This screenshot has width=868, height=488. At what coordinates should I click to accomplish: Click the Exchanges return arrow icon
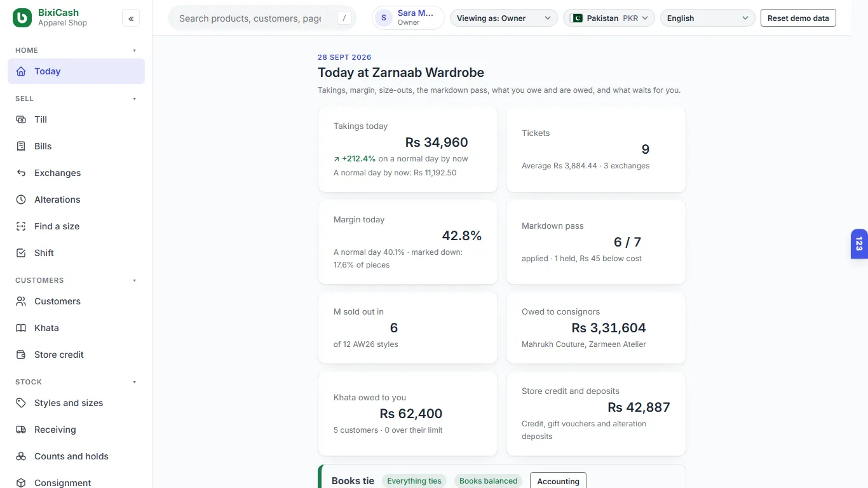click(22, 173)
